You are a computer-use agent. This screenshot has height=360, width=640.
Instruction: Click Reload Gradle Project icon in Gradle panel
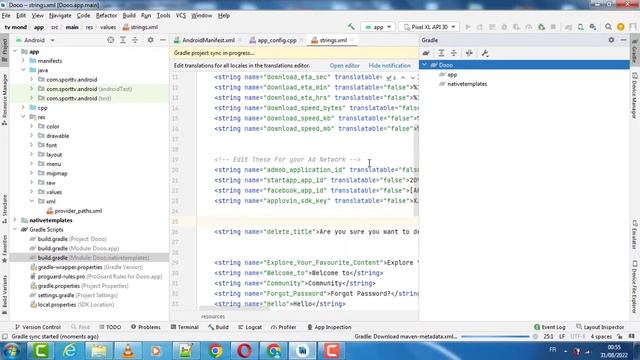point(426,53)
